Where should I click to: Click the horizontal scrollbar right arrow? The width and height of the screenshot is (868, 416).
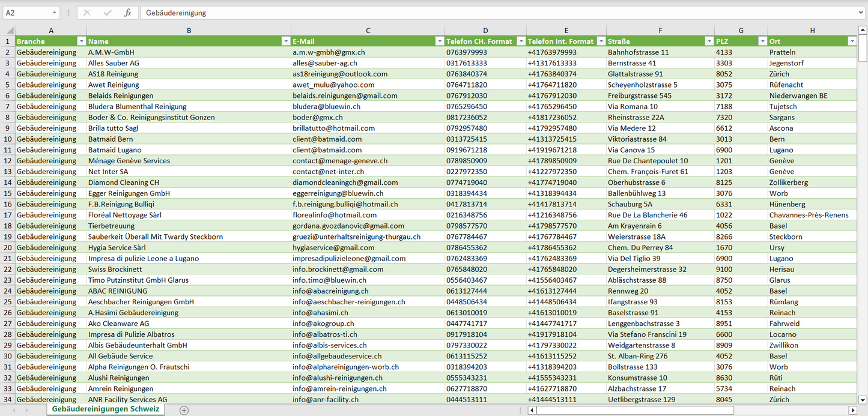click(852, 411)
